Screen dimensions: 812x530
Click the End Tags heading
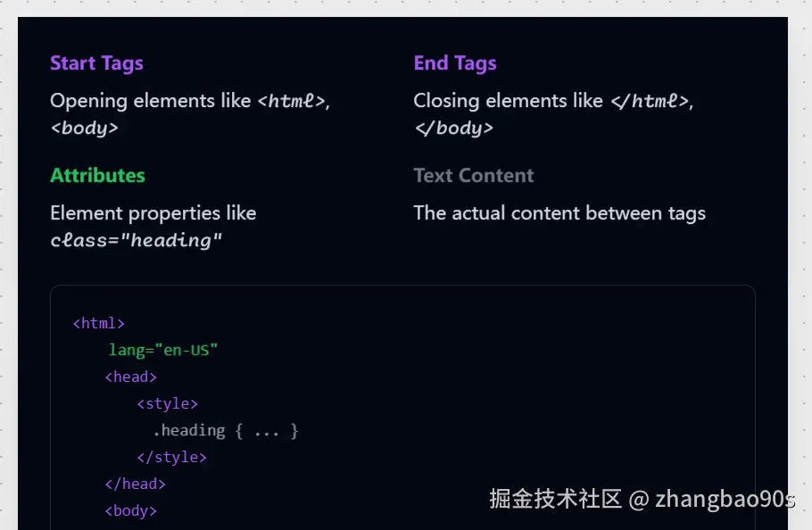454,63
